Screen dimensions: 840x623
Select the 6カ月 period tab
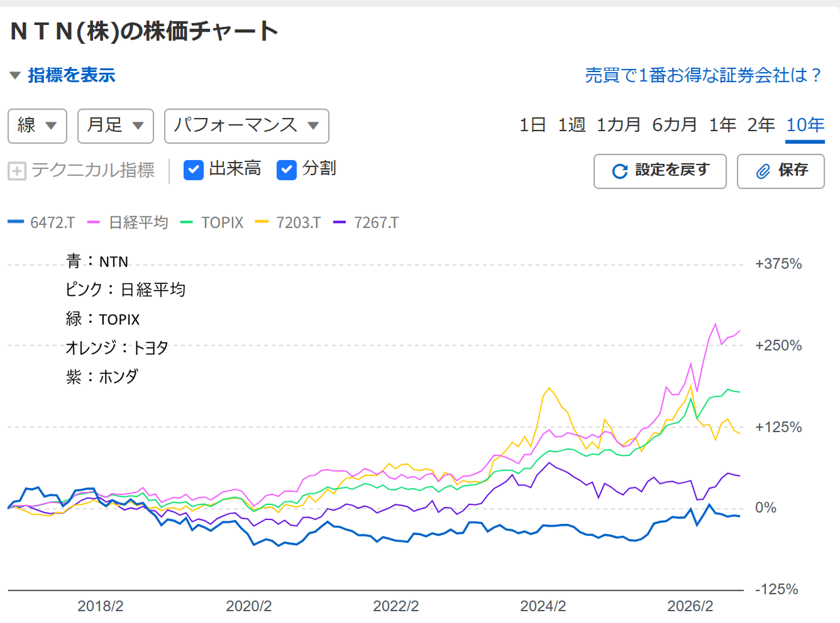(x=675, y=125)
